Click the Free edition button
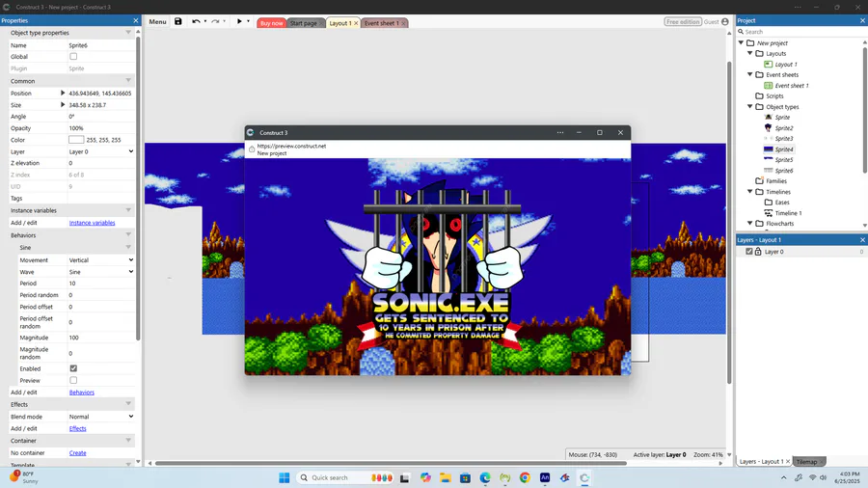Viewport: 868px width, 488px height. [683, 21]
